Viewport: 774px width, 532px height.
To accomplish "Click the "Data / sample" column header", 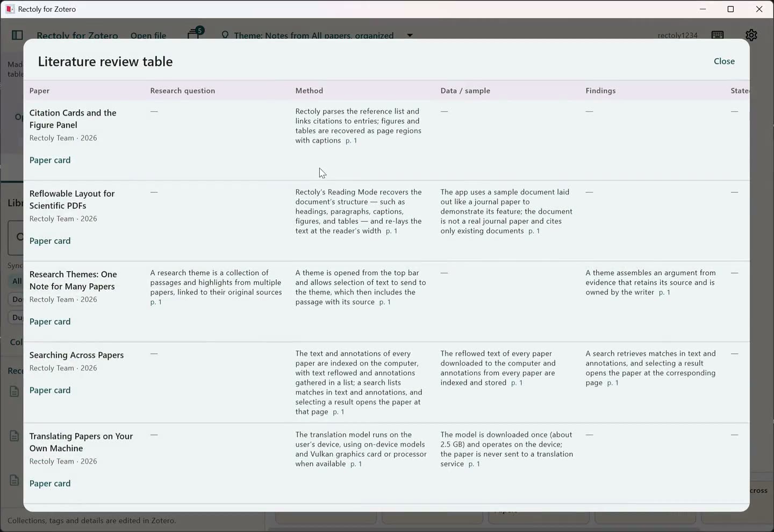I will pyautogui.click(x=465, y=91).
